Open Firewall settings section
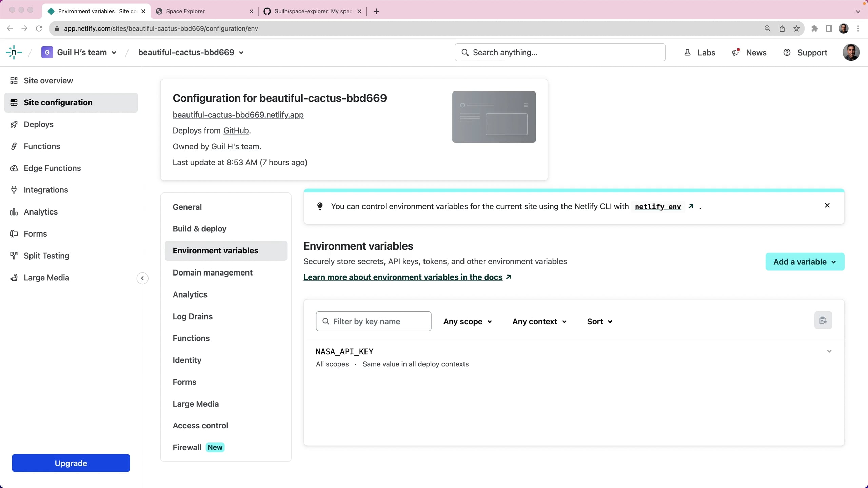Image resolution: width=868 pixels, height=488 pixels. 198,447
